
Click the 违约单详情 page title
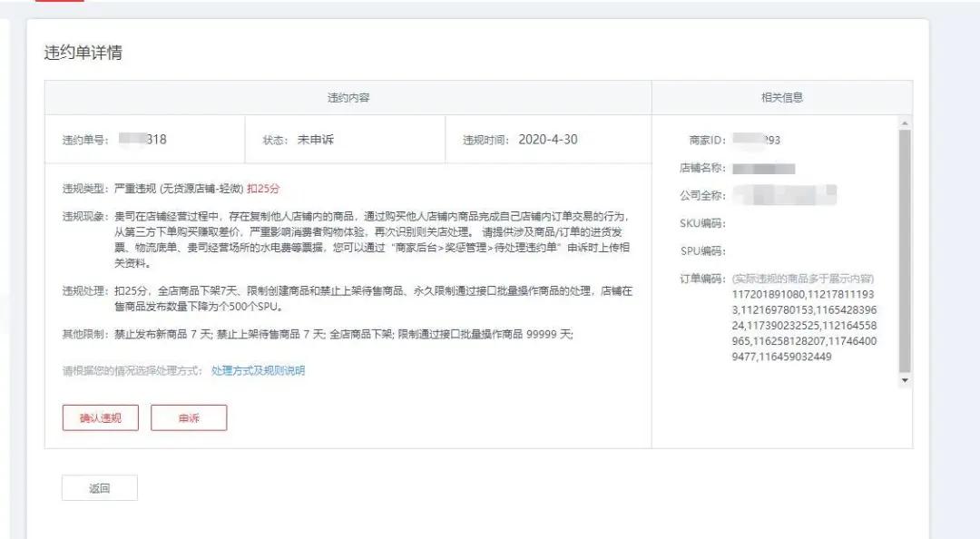click(83, 53)
